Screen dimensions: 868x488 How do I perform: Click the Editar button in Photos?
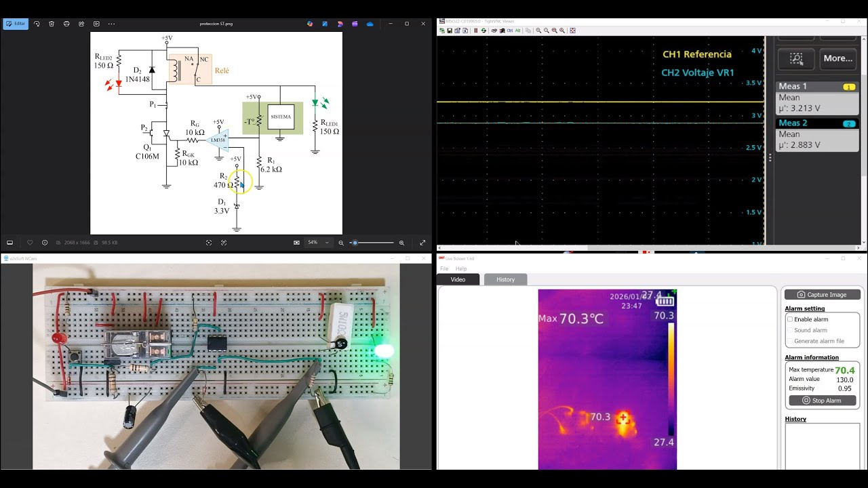pos(16,24)
